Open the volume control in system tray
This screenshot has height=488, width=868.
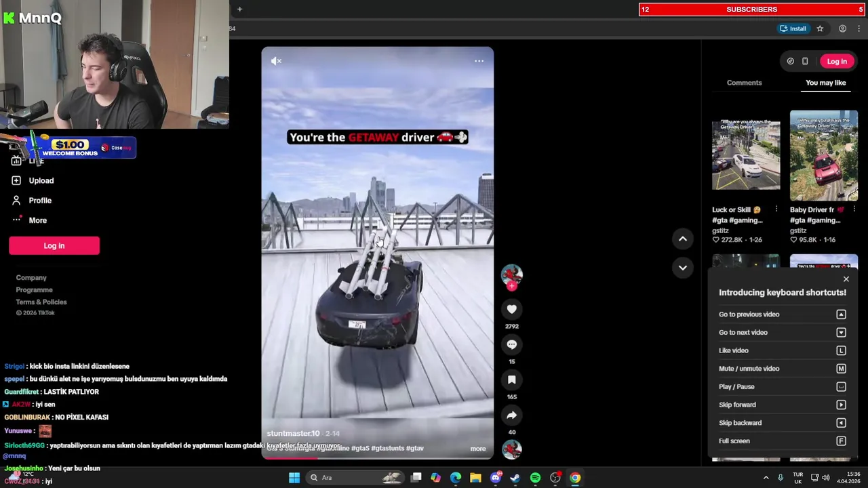(x=825, y=478)
